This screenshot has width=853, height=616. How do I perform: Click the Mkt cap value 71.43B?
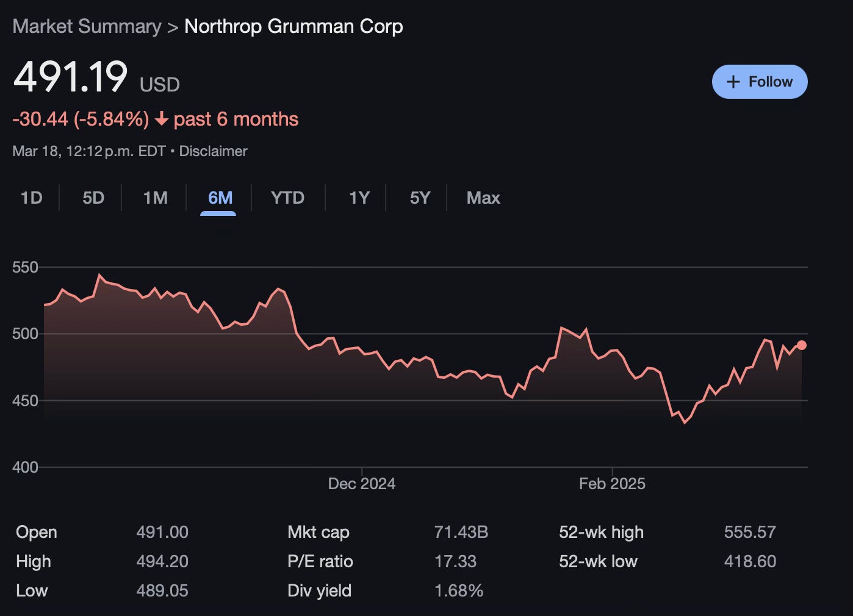(x=461, y=532)
